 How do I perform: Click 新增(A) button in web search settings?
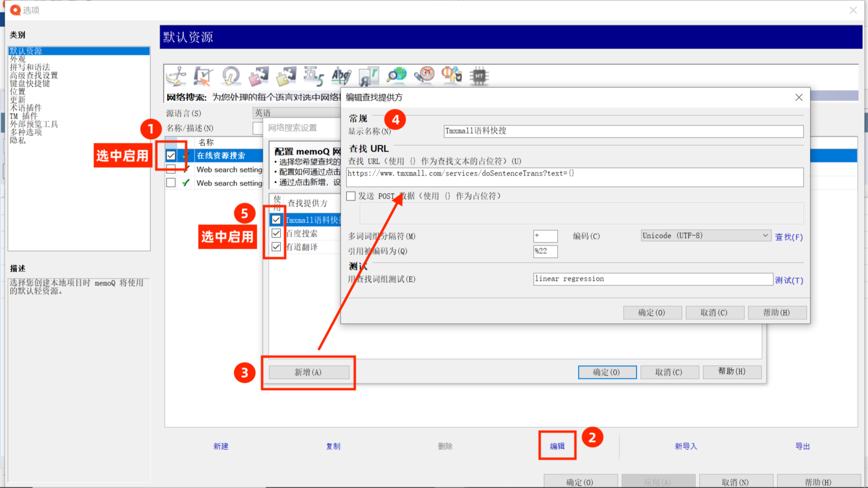tap(309, 372)
